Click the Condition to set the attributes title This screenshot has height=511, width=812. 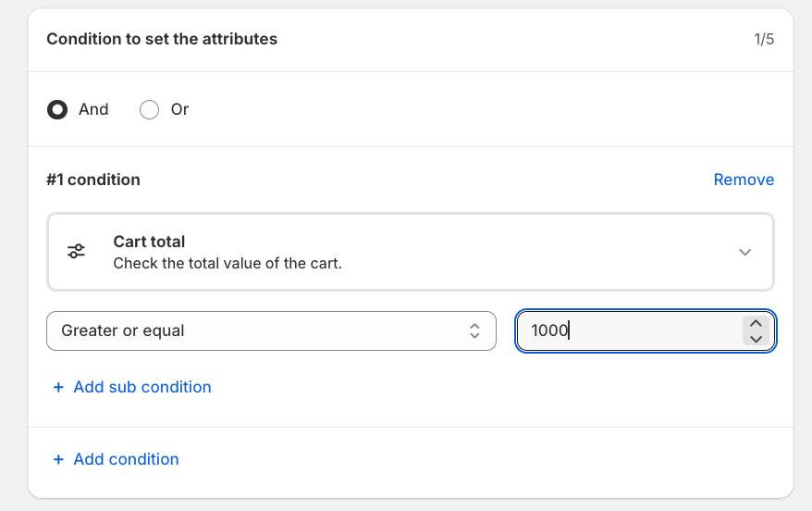(x=162, y=39)
